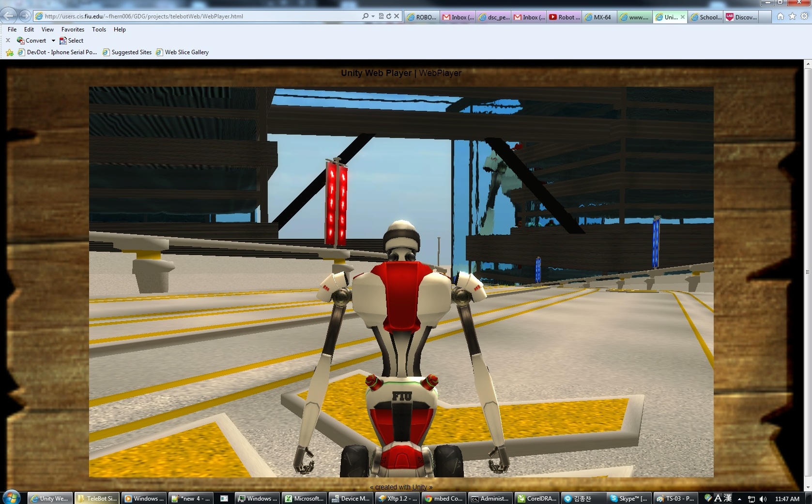Click the Refresh icon in address bar

point(388,16)
